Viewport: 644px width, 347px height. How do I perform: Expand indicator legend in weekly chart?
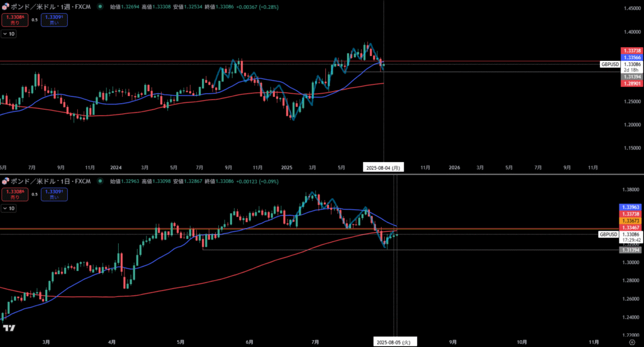click(9, 34)
